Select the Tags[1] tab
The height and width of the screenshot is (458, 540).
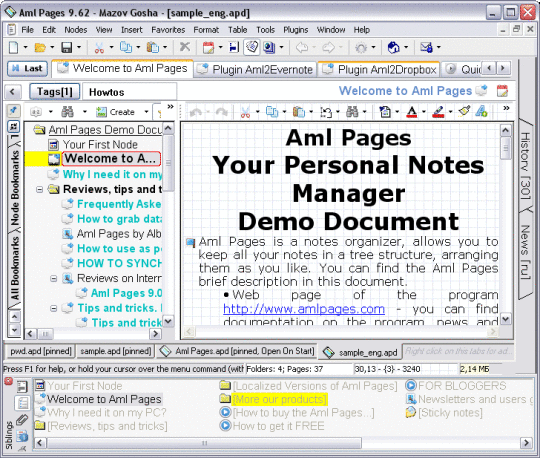tap(55, 92)
